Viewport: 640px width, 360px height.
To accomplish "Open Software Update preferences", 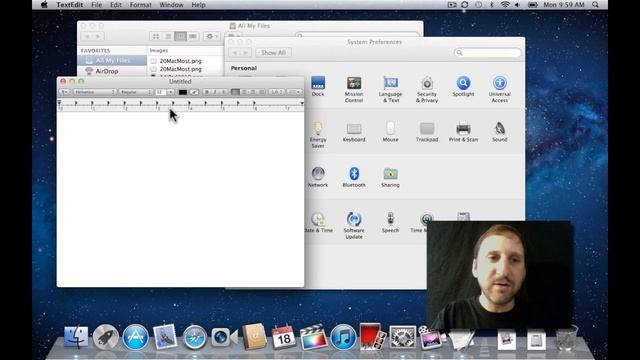I will click(x=354, y=226).
